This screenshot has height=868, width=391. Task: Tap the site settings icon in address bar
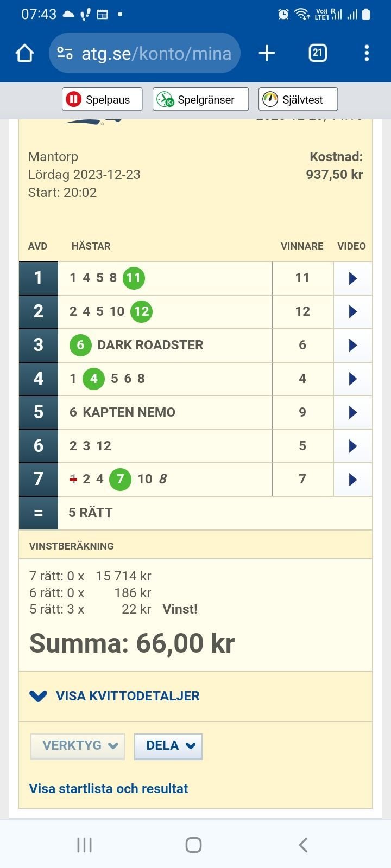click(x=65, y=53)
